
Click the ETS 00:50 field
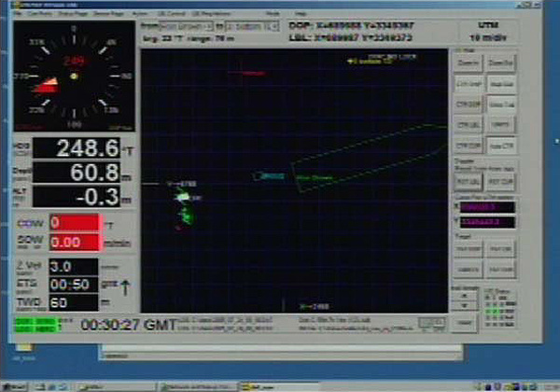click(x=74, y=285)
